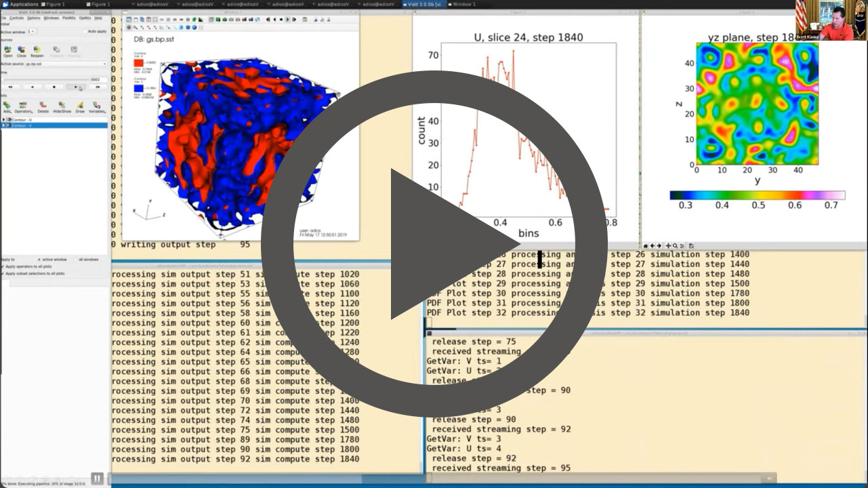
Task: Select the active window radio button
Action: 39,259
